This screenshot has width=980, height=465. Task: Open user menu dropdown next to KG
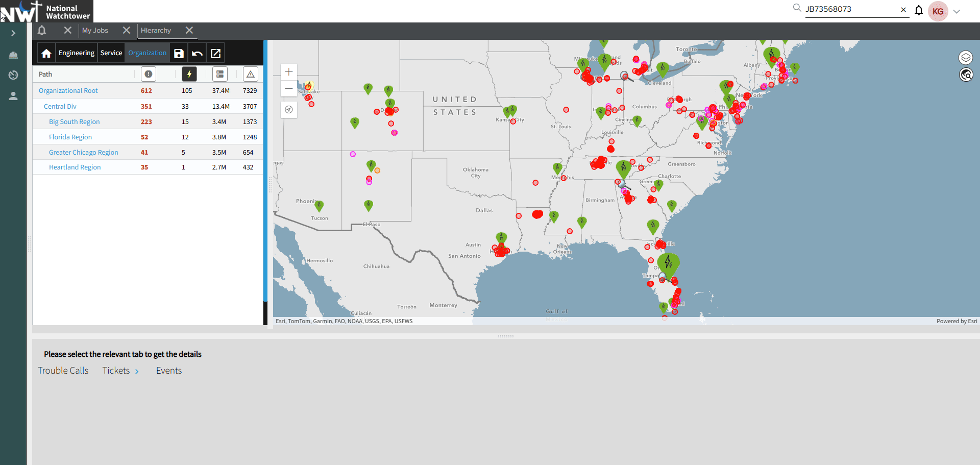coord(957,12)
